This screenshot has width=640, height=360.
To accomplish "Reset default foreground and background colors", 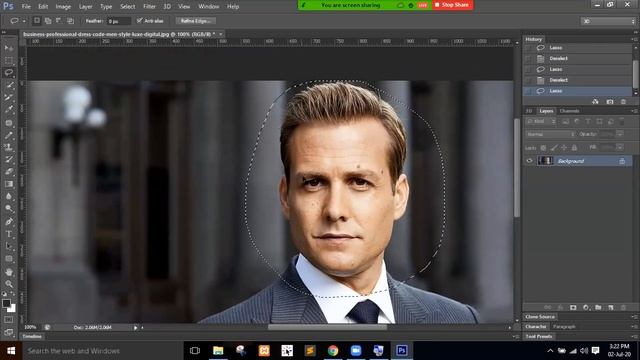I will click(4, 294).
